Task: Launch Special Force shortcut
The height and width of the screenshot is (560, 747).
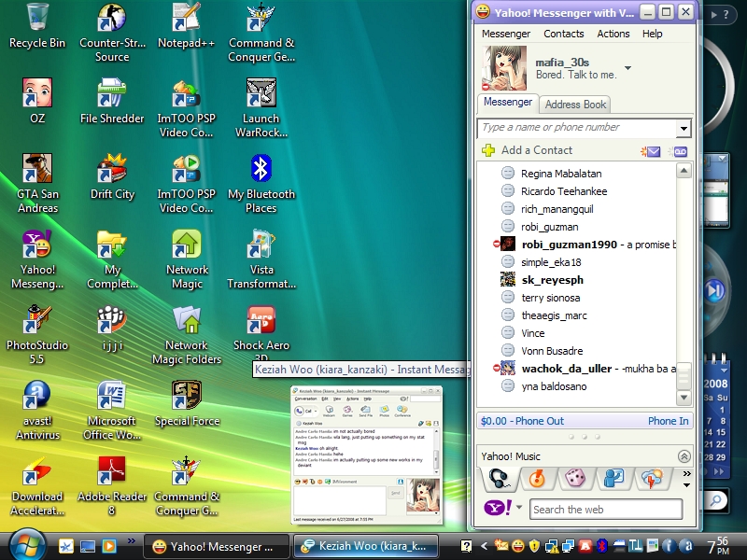Action: point(186,396)
